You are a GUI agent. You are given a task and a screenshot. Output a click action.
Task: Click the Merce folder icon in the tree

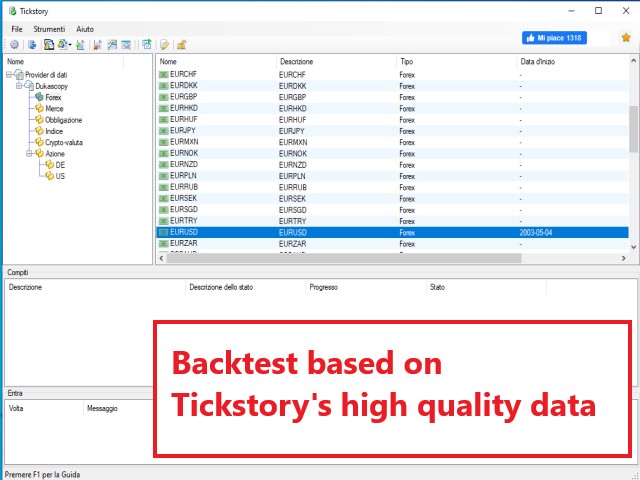tap(39, 108)
